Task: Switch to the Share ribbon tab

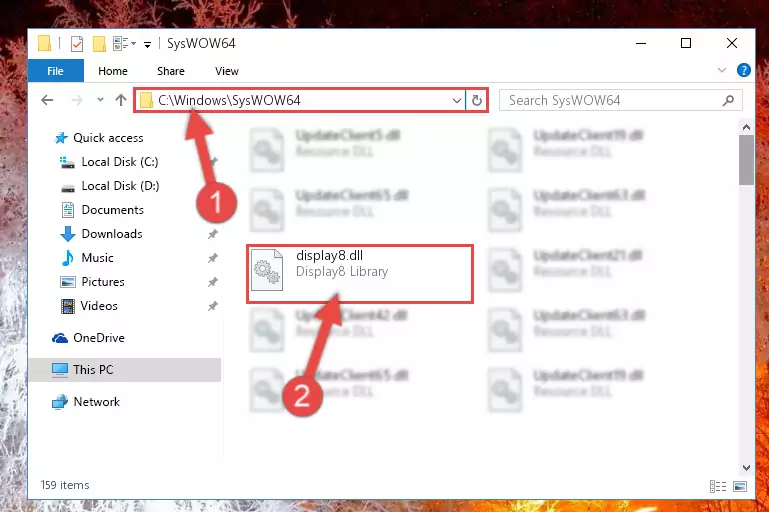Action: click(171, 71)
